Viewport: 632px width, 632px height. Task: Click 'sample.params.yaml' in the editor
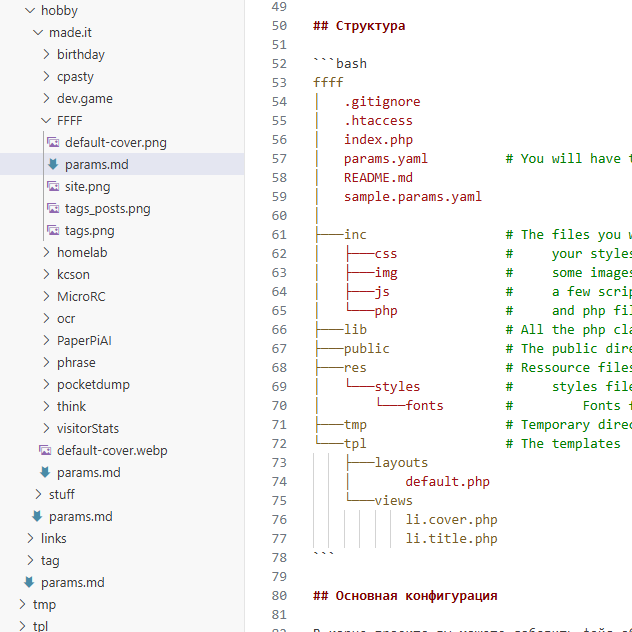413,197
